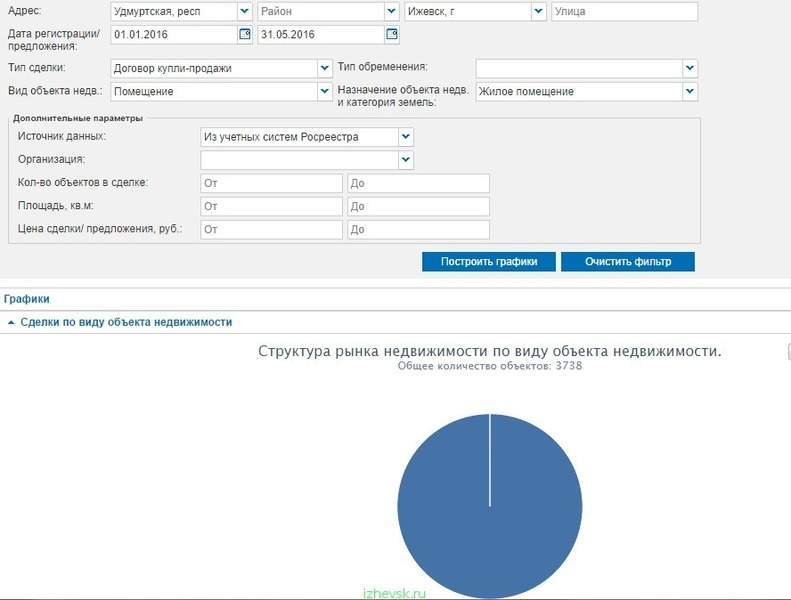Click the Район text field
The width and height of the screenshot is (791, 600).
coord(321,12)
